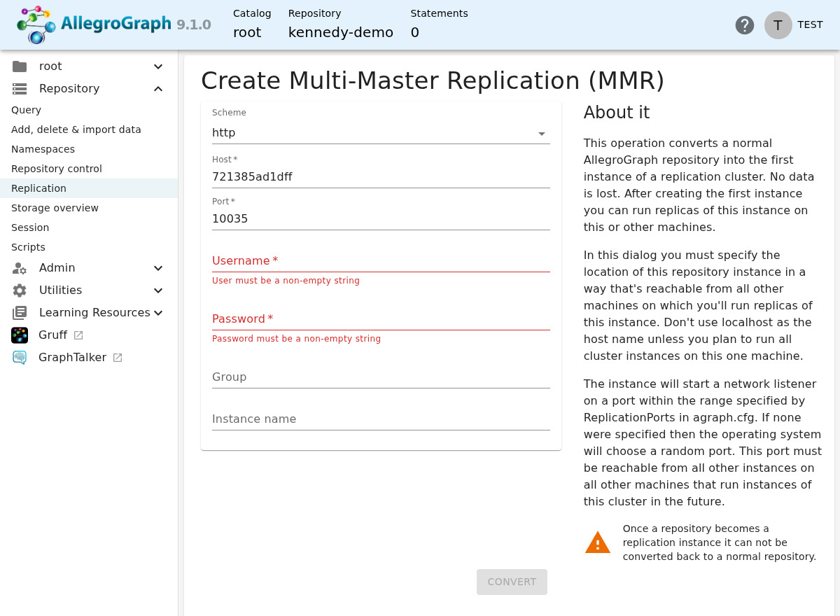Expand the Admin section chevron
This screenshot has width=840, height=616.
158,268
